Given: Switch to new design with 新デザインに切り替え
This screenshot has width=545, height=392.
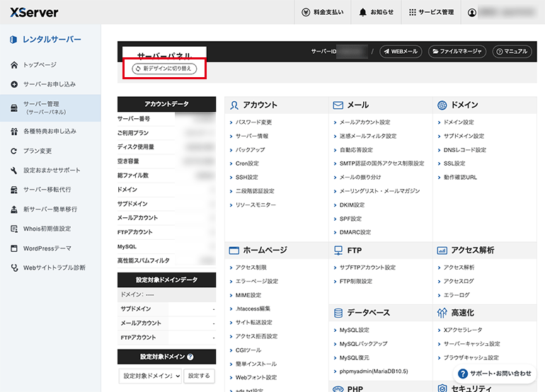Looking at the screenshot, I should click(x=164, y=69).
